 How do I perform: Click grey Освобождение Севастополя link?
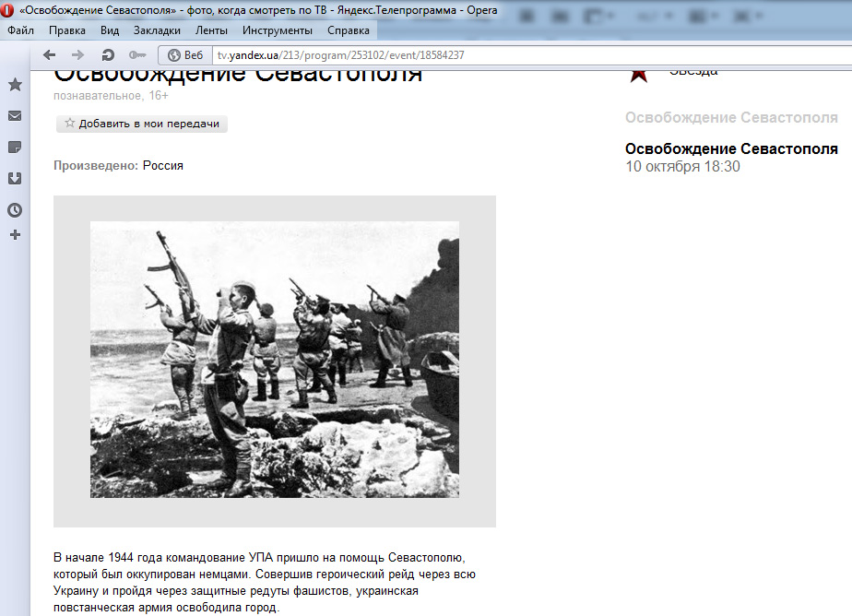click(x=731, y=117)
